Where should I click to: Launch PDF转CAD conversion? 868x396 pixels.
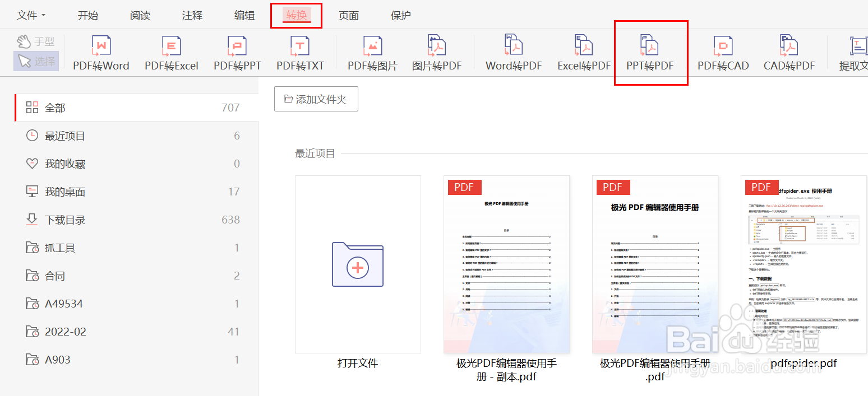pyautogui.click(x=723, y=54)
